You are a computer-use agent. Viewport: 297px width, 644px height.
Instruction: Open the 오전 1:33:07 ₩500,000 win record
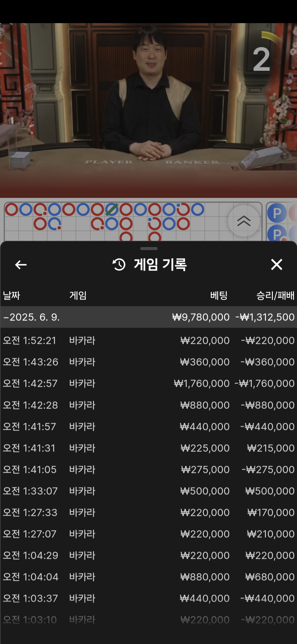point(148,491)
